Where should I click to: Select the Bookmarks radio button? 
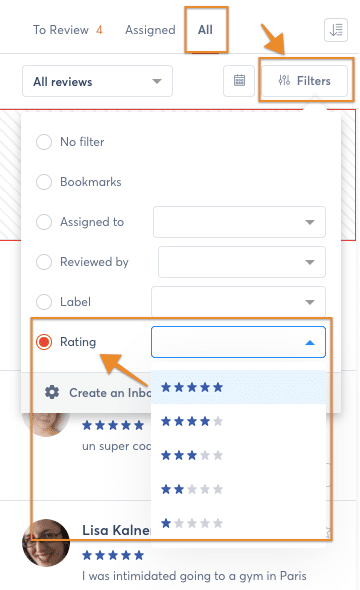(x=44, y=182)
